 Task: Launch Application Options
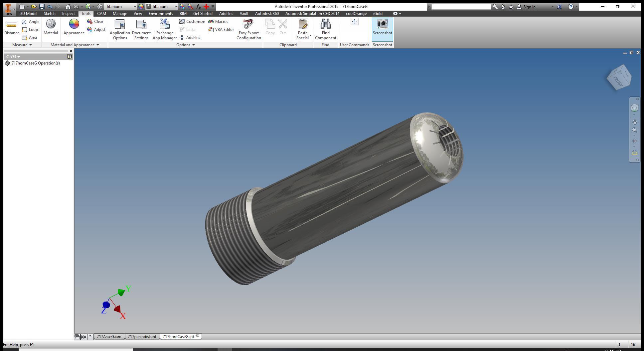pyautogui.click(x=120, y=30)
